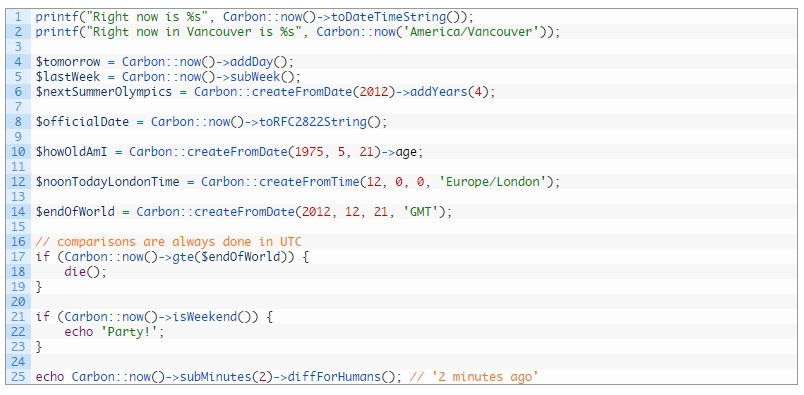Click the $howOldAmI variable
Image resolution: width=804 pixels, height=395 pixels.
point(72,152)
